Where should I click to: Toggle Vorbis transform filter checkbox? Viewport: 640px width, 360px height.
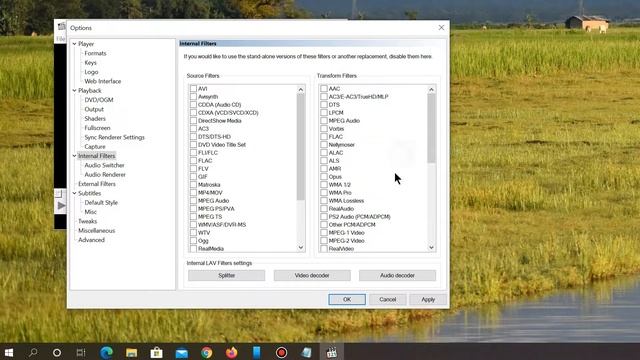(x=324, y=129)
